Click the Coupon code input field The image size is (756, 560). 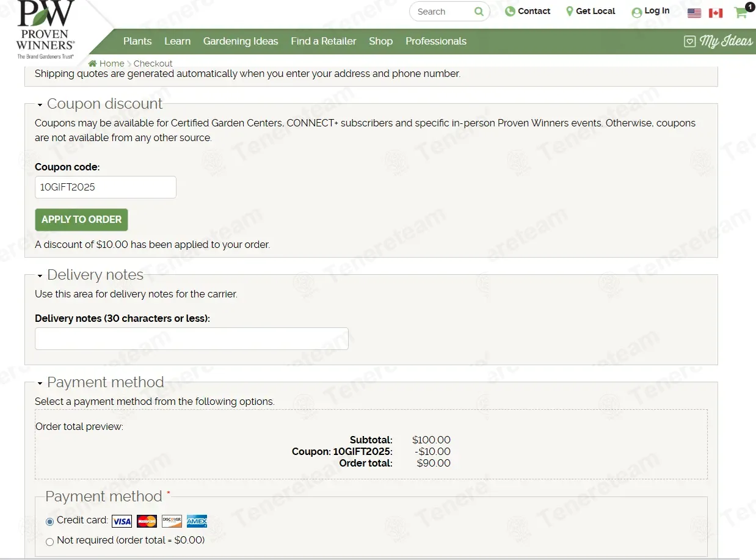tap(105, 187)
